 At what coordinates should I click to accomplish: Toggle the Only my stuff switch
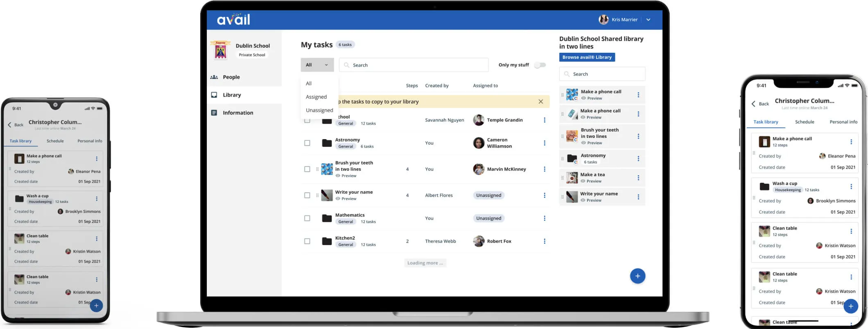click(x=540, y=65)
